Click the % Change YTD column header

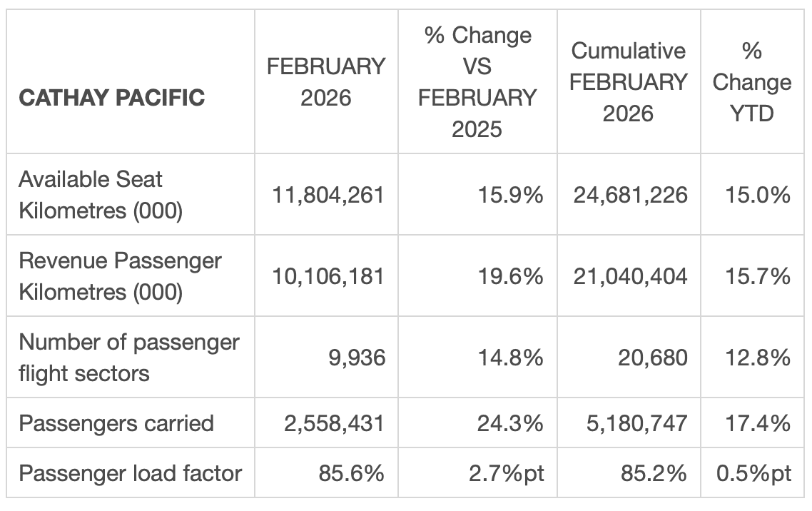click(752, 82)
